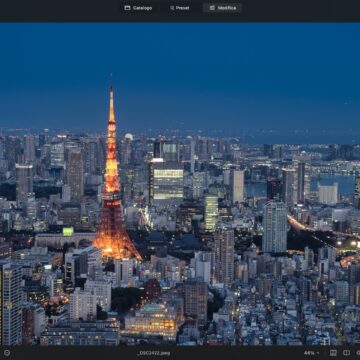Click the image file name in status bar

tap(154, 353)
